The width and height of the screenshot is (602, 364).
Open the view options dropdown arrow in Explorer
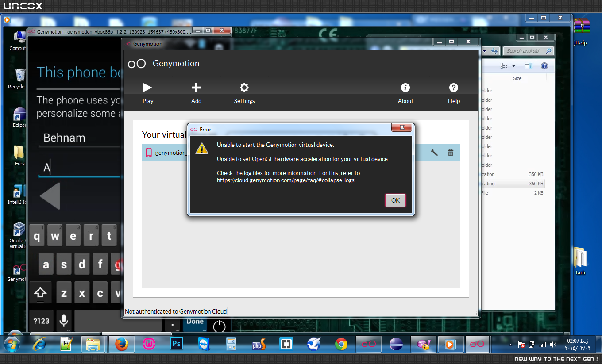tap(513, 66)
